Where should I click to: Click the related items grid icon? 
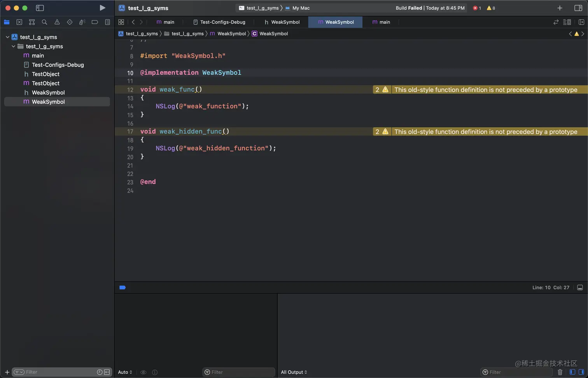[121, 22]
